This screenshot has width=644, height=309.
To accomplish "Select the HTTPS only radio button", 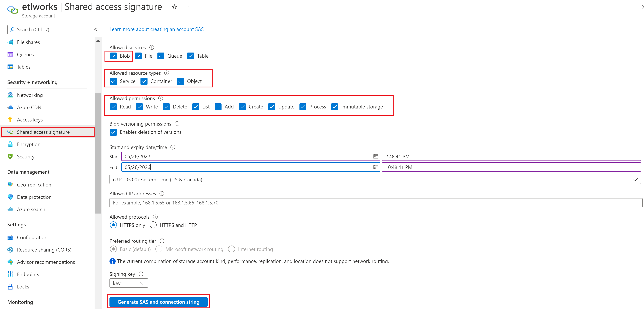I will [x=113, y=225].
